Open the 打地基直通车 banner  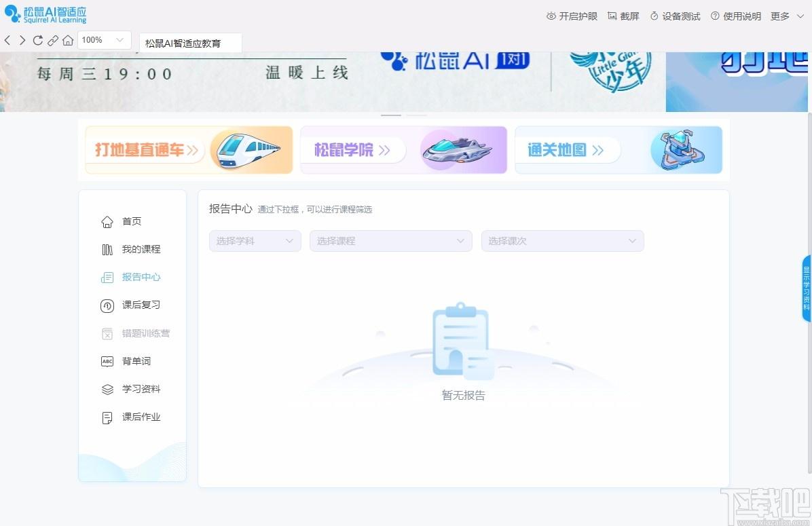(189, 149)
